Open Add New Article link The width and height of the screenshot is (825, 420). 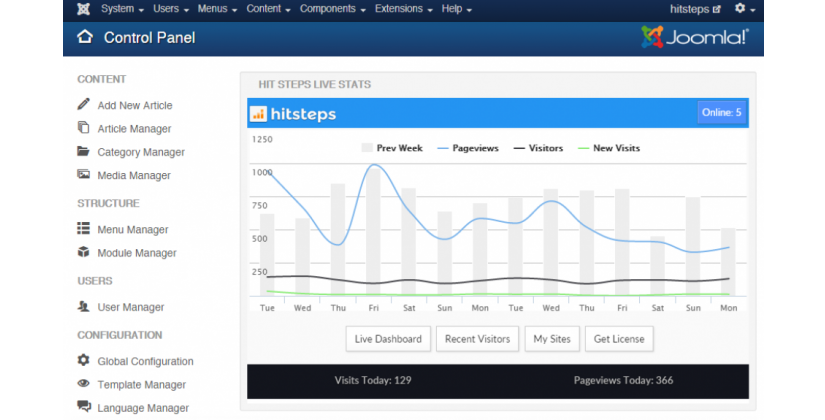point(135,105)
